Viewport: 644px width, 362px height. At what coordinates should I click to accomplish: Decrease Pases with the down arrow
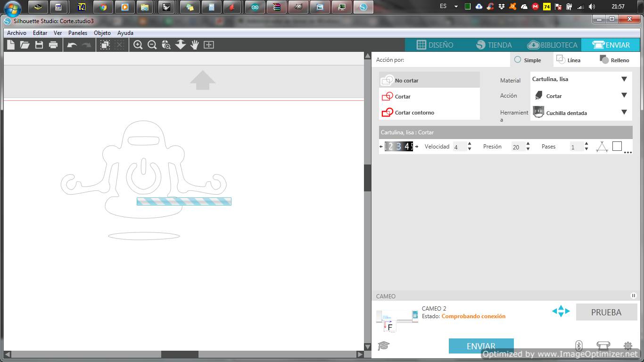(586, 149)
